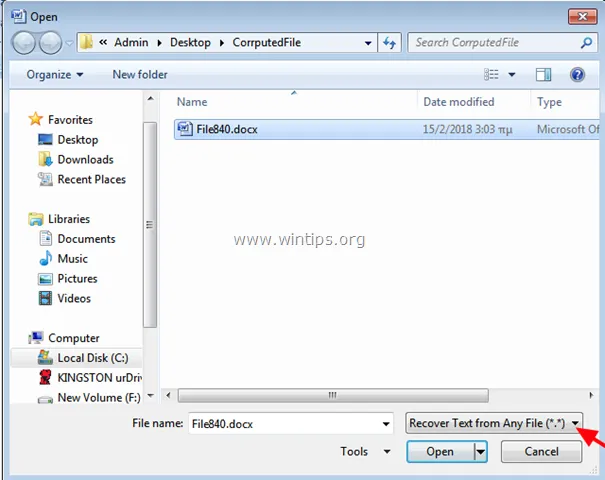Open Recent Places in navigation pane

point(91,179)
